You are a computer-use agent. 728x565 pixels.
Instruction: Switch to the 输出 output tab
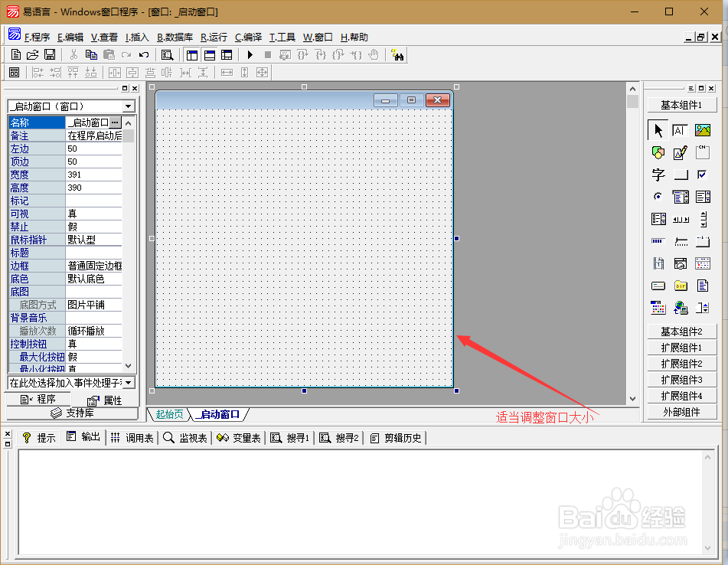coord(84,437)
